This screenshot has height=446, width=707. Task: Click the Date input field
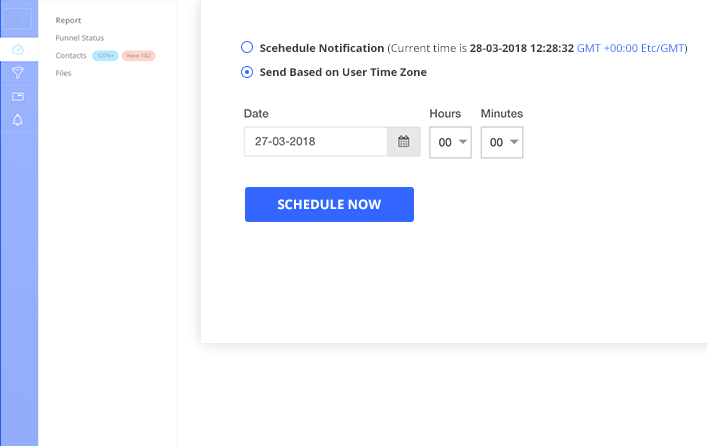pyautogui.click(x=315, y=142)
